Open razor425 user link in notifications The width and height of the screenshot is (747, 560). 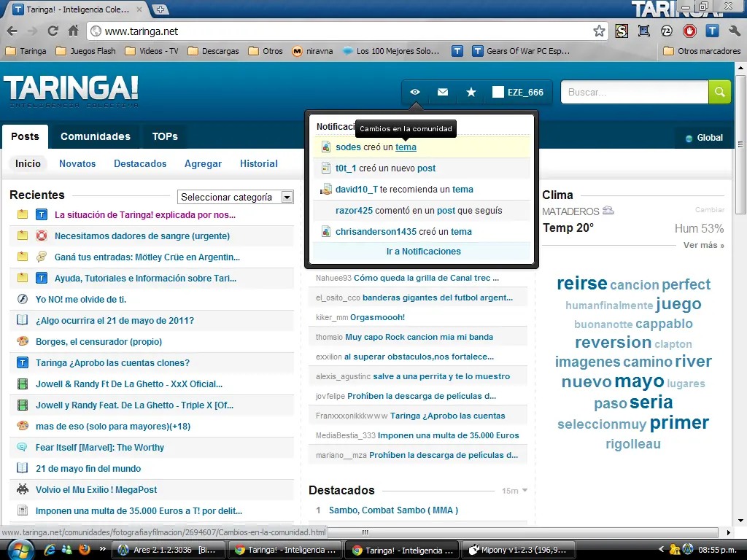[354, 211]
